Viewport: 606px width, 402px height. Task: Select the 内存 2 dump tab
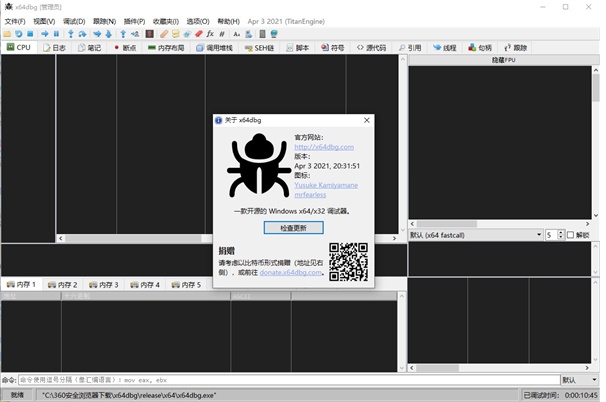[x=63, y=284]
